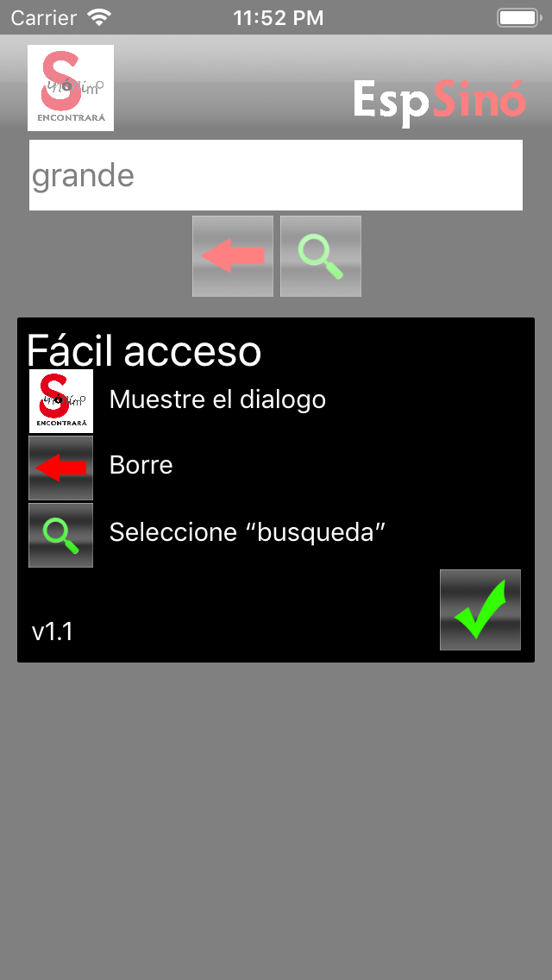
Task: Click the logo icon beside Muestre el dialogo
Action: pos(60,400)
